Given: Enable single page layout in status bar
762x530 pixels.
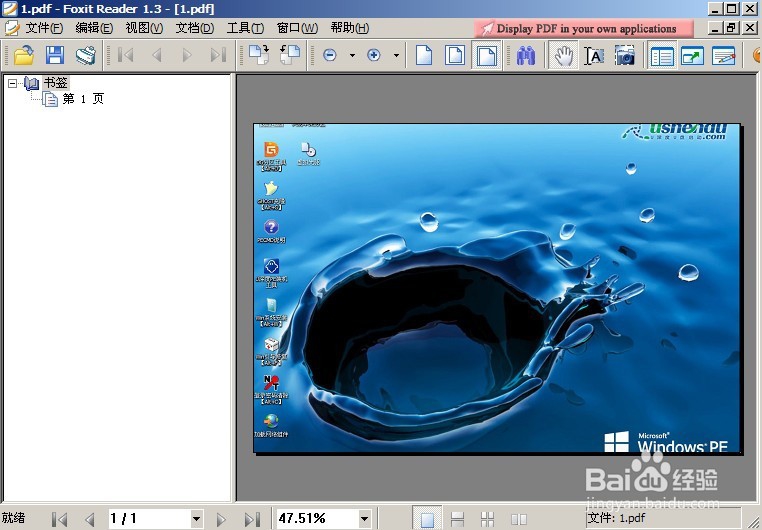Looking at the screenshot, I should coord(427,519).
